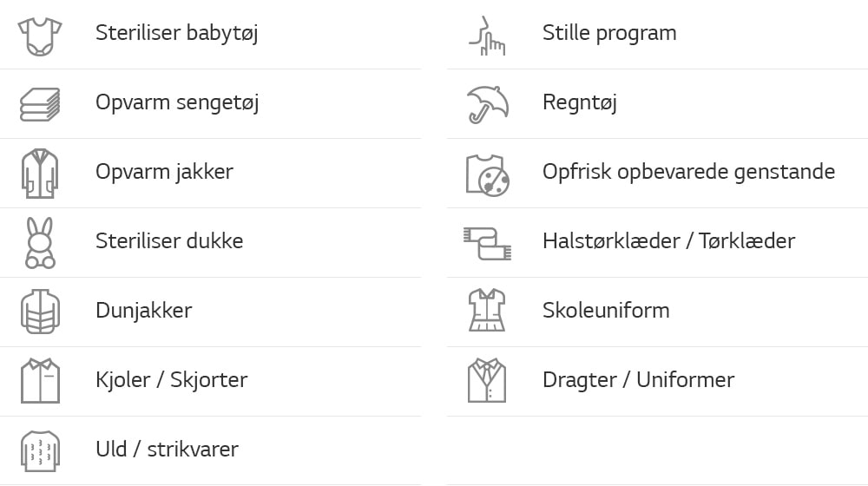
Task: Select the folded bedding icon
Action: 40,104
